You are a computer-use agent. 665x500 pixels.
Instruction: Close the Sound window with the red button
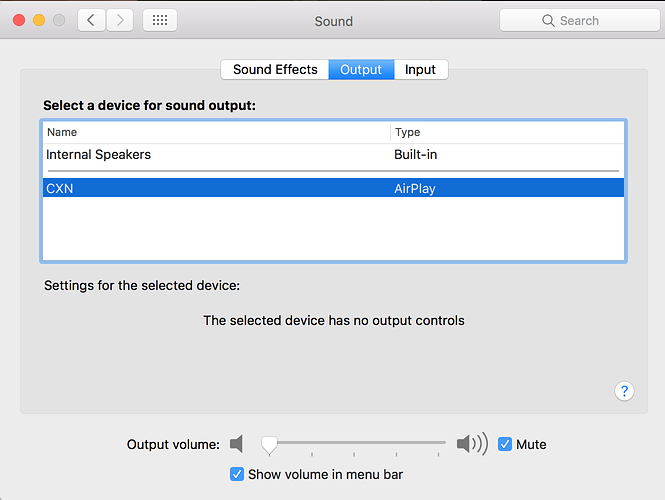point(19,20)
